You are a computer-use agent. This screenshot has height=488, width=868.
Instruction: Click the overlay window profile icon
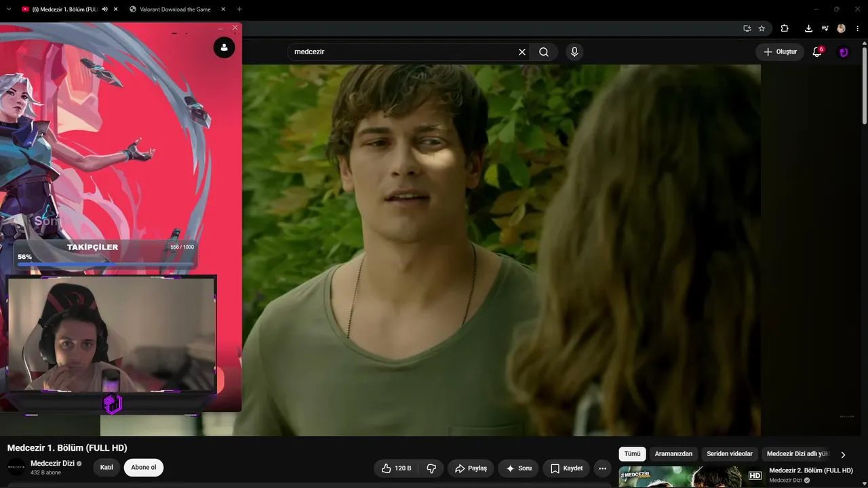point(224,47)
